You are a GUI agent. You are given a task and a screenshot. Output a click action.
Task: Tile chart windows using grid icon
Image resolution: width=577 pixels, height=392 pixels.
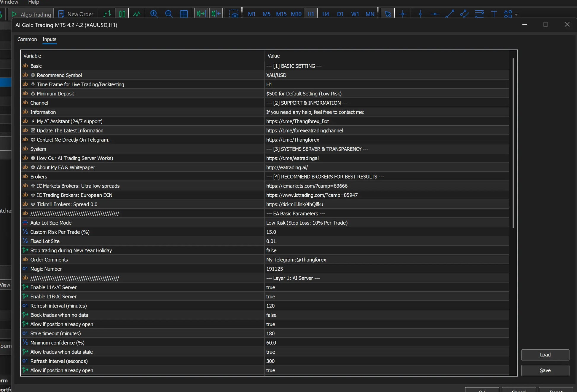click(x=184, y=14)
